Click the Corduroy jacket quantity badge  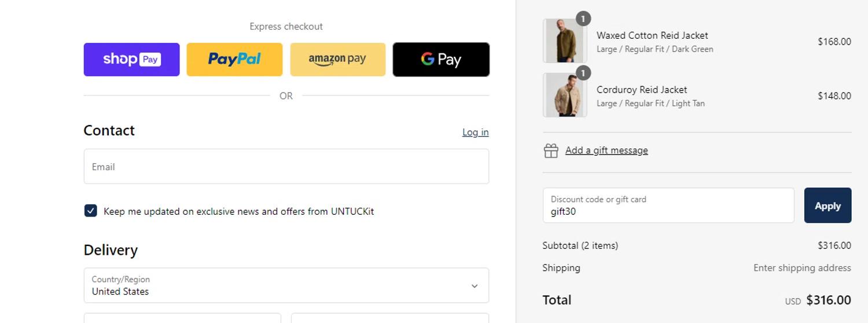click(x=583, y=73)
